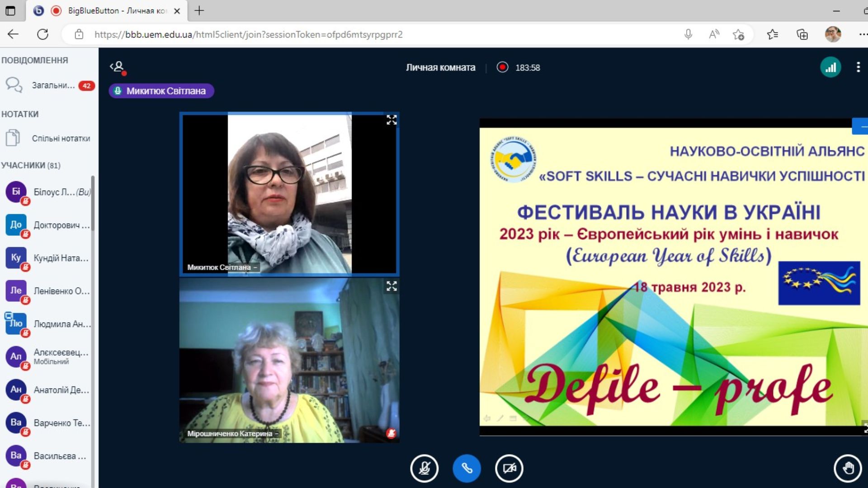Open the options three-dots menu
The width and height of the screenshot is (868, 488).
tap(858, 67)
